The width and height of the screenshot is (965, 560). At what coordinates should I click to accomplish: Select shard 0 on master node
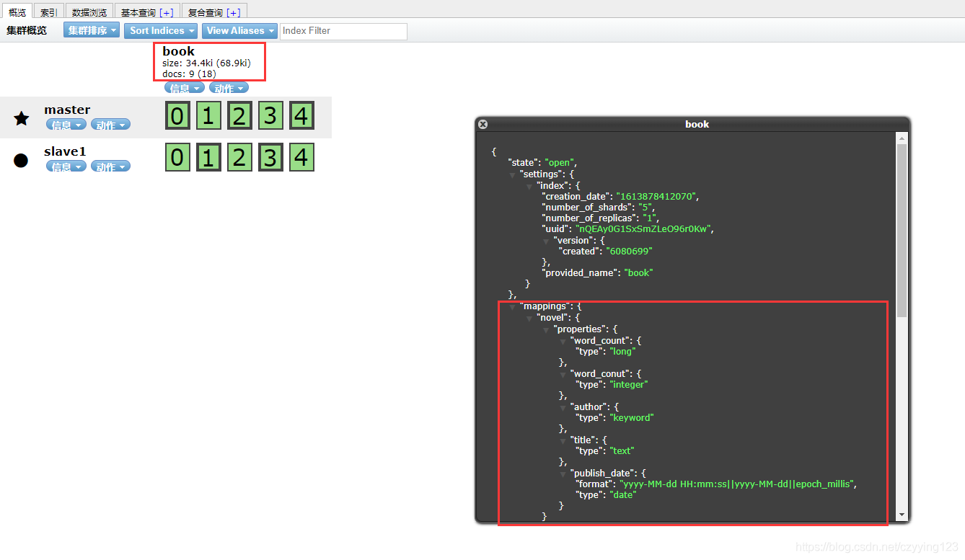[x=177, y=115]
